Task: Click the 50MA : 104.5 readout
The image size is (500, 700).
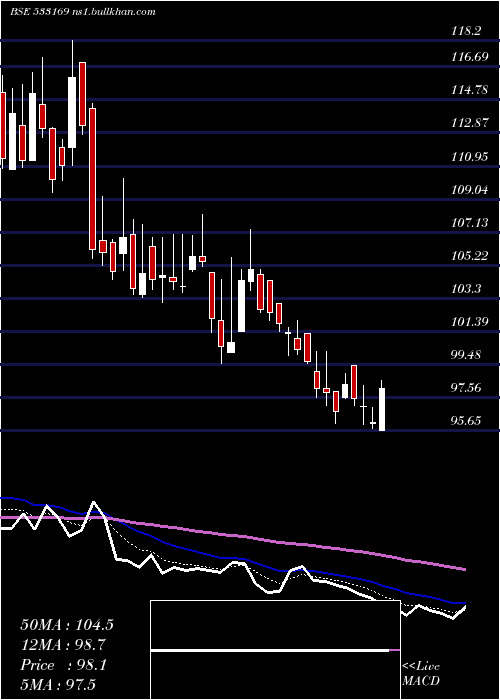Action: (x=67, y=625)
